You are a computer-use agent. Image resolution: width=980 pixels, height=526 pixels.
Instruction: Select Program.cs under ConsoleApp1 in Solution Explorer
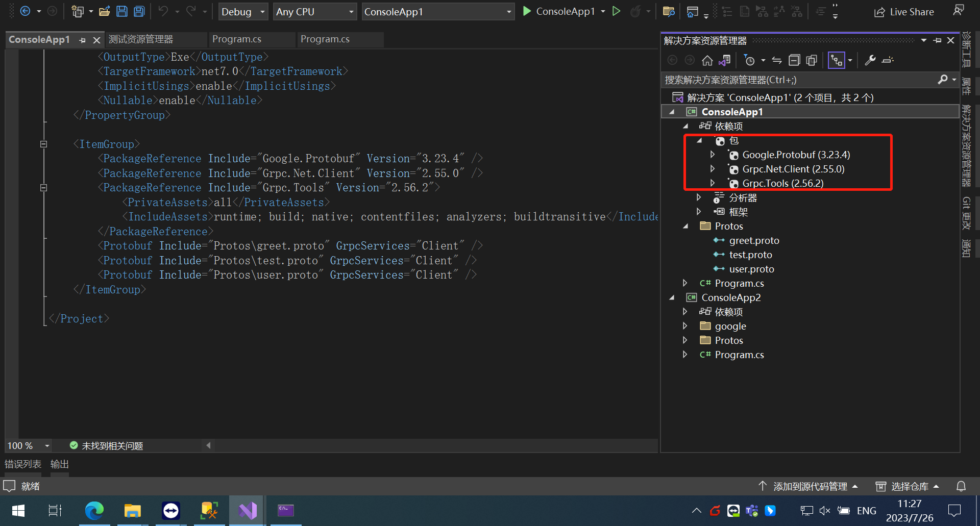coord(739,283)
